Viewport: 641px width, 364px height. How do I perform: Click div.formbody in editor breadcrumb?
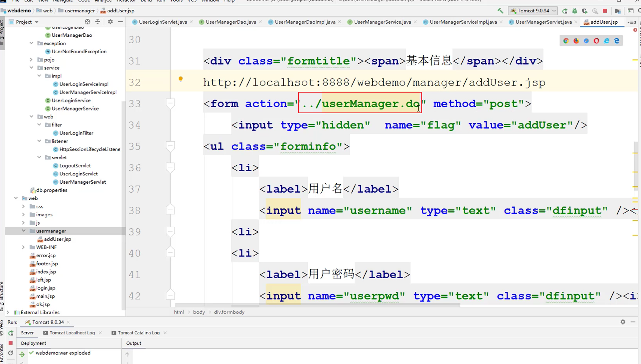(x=229, y=312)
